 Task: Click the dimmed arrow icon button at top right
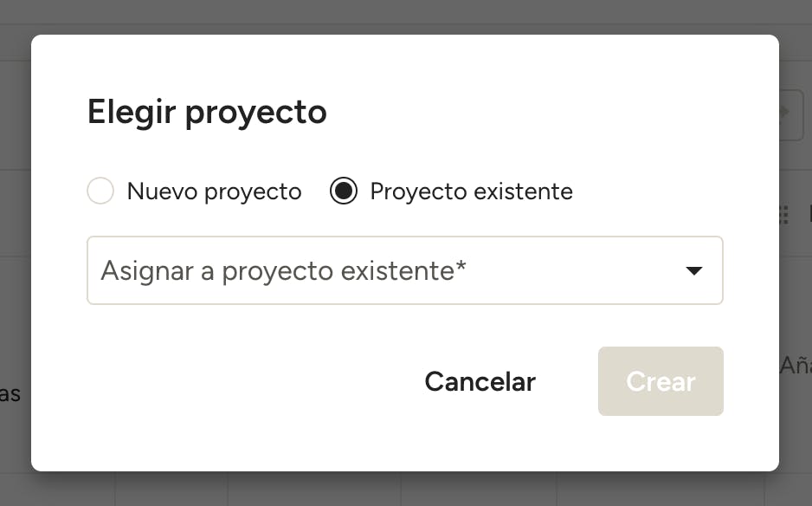coord(792,114)
